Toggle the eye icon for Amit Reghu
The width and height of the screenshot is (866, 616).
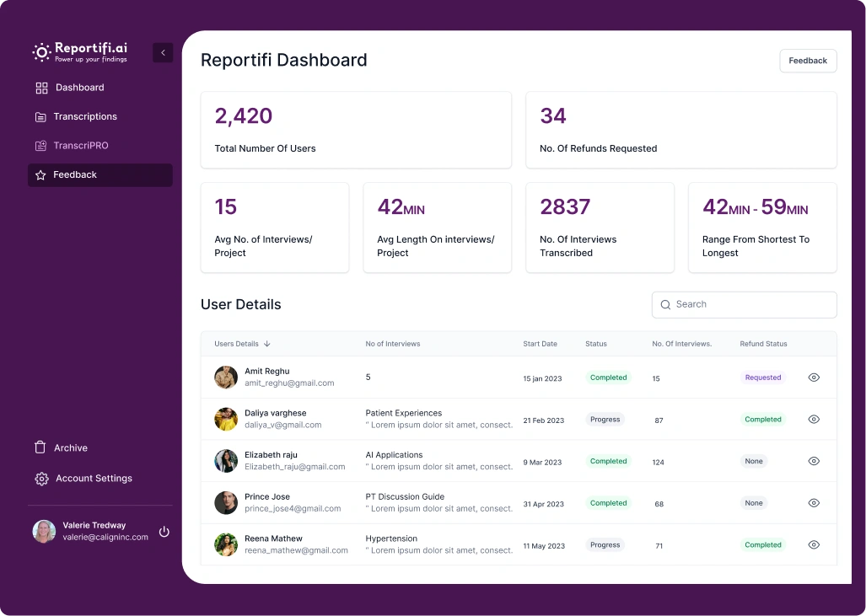(814, 378)
